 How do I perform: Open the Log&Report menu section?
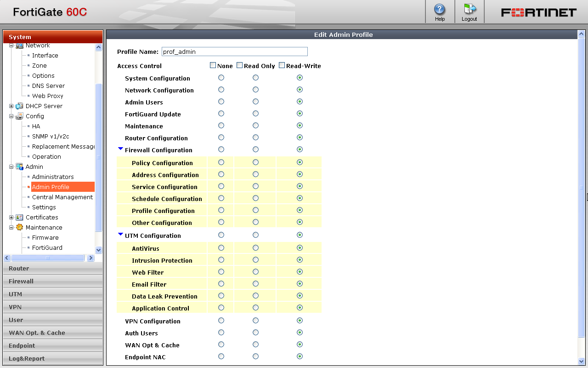pyautogui.click(x=53, y=358)
